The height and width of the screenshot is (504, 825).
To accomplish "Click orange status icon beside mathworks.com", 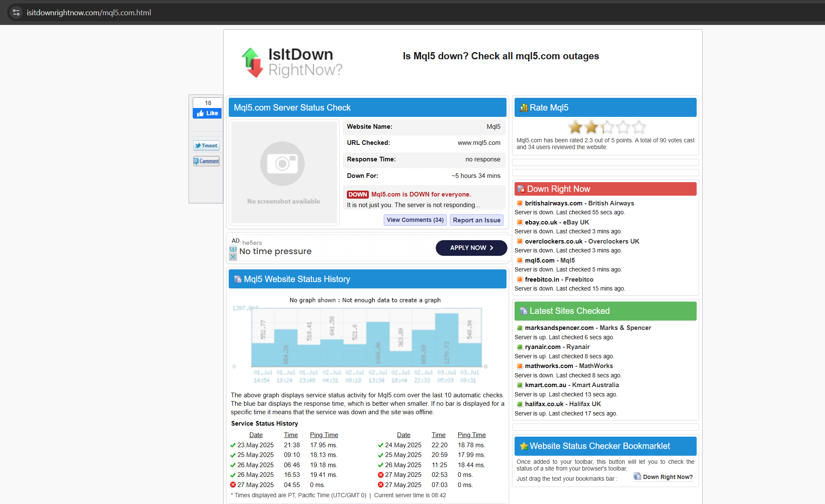I will tap(520, 366).
